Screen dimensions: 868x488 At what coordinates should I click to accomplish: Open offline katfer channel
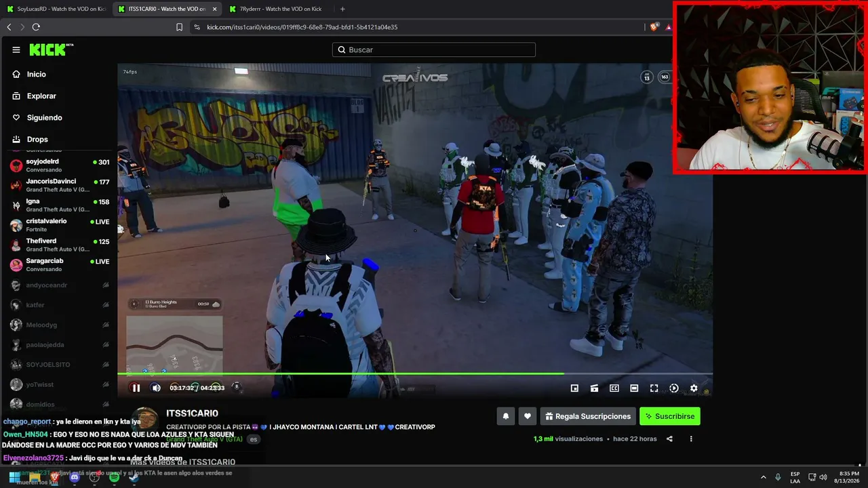coord(58,305)
